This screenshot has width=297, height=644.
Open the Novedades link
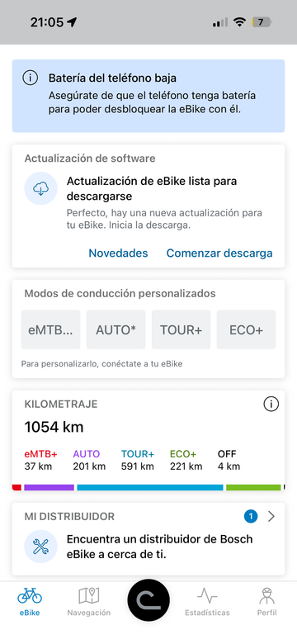coord(118,253)
